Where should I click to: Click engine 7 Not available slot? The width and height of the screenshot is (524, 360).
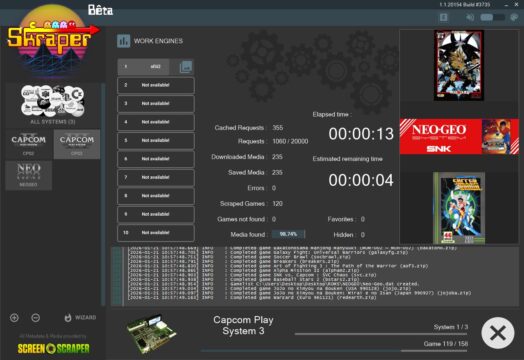[156, 177]
